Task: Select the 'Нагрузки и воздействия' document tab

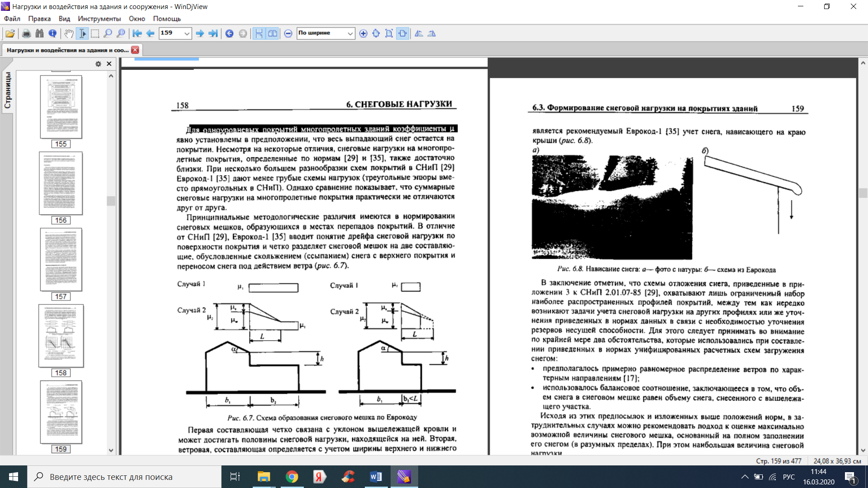Action: pyautogui.click(x=68, y=50)
